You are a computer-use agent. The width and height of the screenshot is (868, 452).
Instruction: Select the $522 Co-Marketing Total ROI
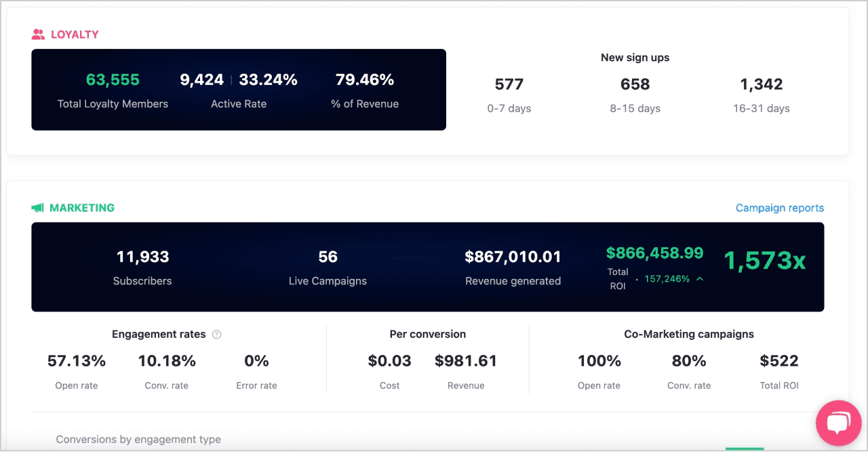click(x=779, y=361)
